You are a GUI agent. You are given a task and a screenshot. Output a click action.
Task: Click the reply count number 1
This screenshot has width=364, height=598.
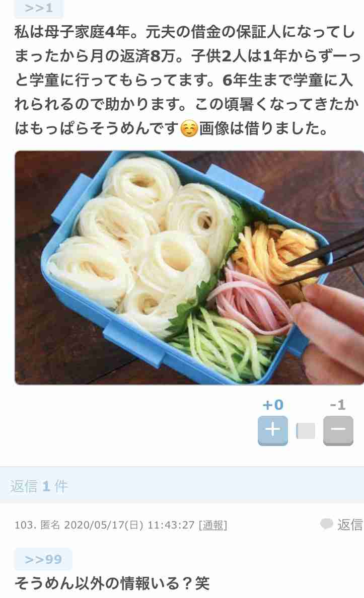(x=46, y=486)
